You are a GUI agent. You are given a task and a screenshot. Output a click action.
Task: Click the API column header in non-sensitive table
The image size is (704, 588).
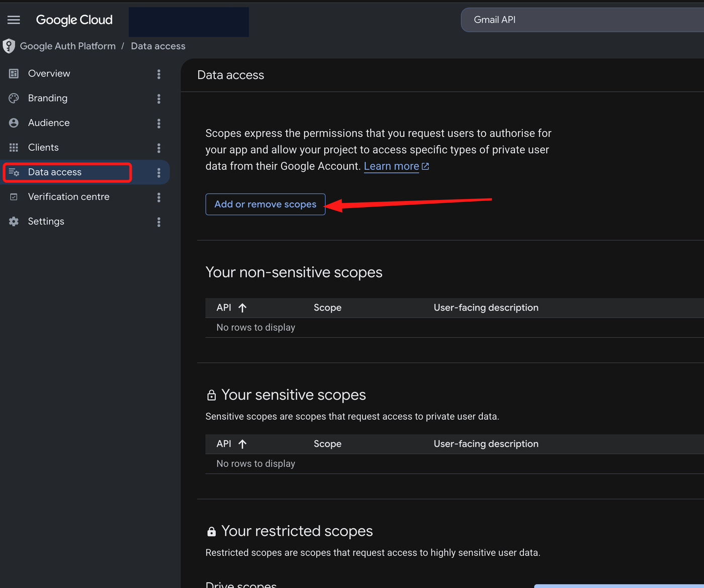tap(224, 308)
